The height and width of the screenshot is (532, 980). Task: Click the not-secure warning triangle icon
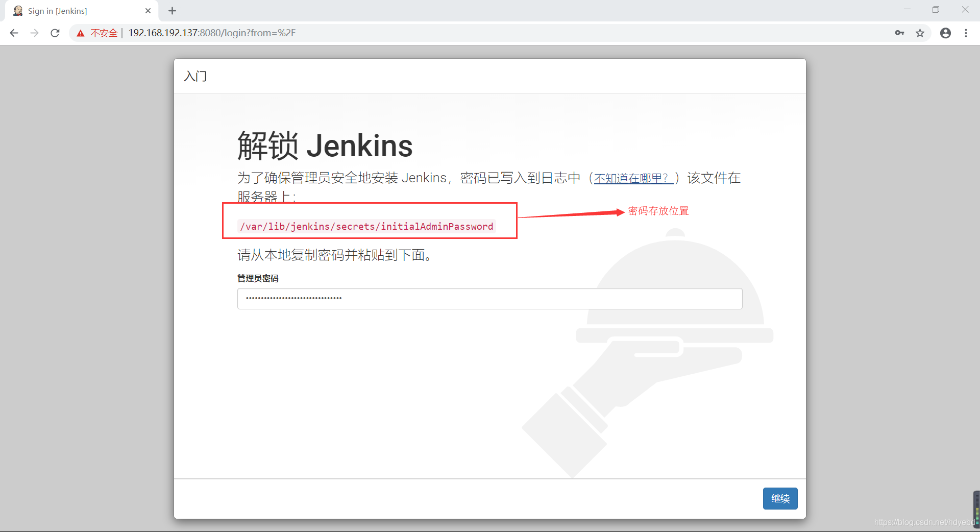coord(80,33)
